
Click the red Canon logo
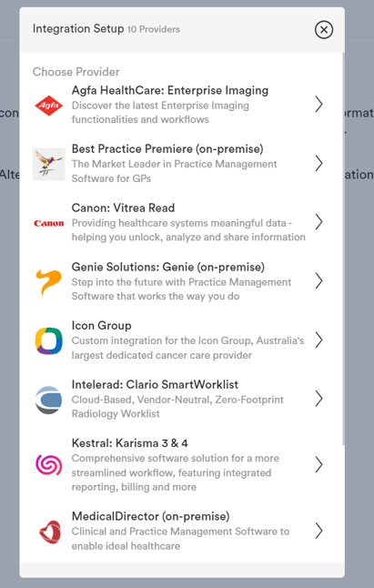click(x=49, y=224)
